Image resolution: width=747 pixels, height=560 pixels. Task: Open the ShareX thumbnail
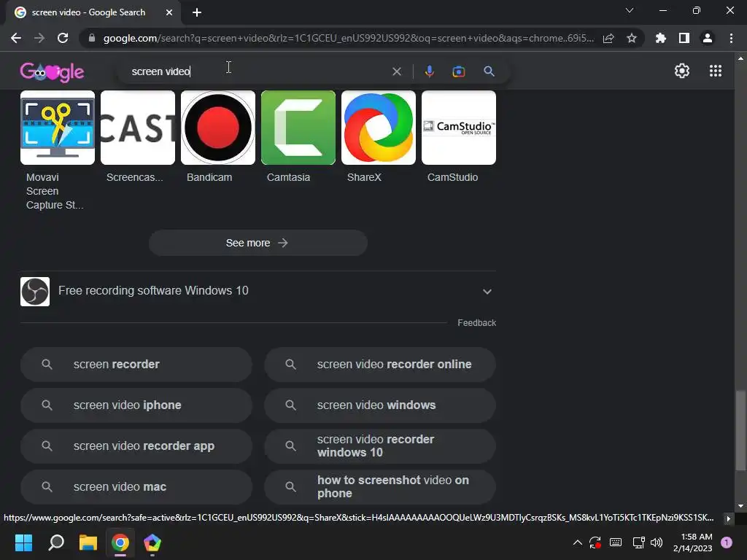pyautogui.click(x=379, y=128)
